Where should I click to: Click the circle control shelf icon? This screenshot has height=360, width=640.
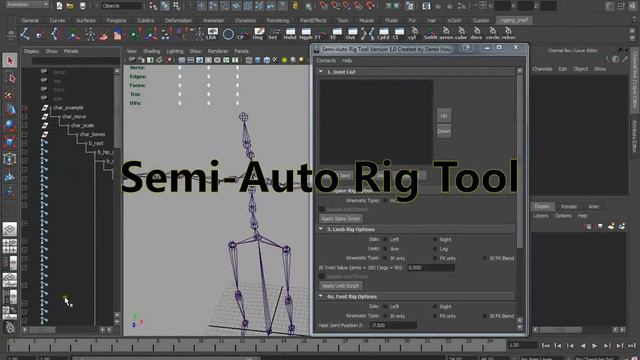point(492,34)
